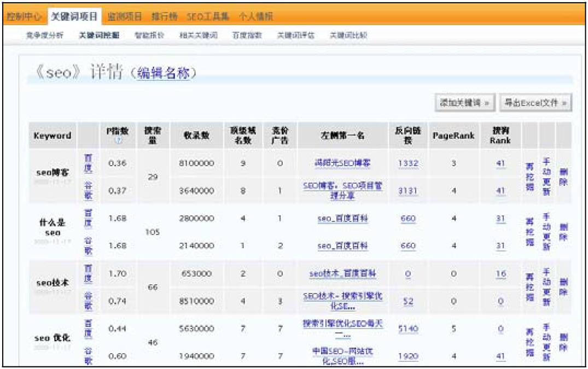Click the backlink count 52
This screenshot has height=369, width=588.
[x=408, y=301]
